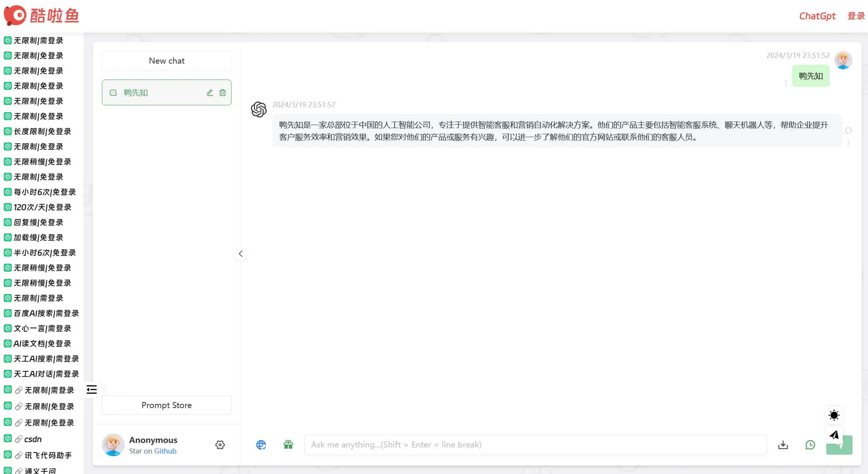This screenshot has width=868, height=474.
Task: Click the floating paper plane icon below sun
Action: point(834,435)
